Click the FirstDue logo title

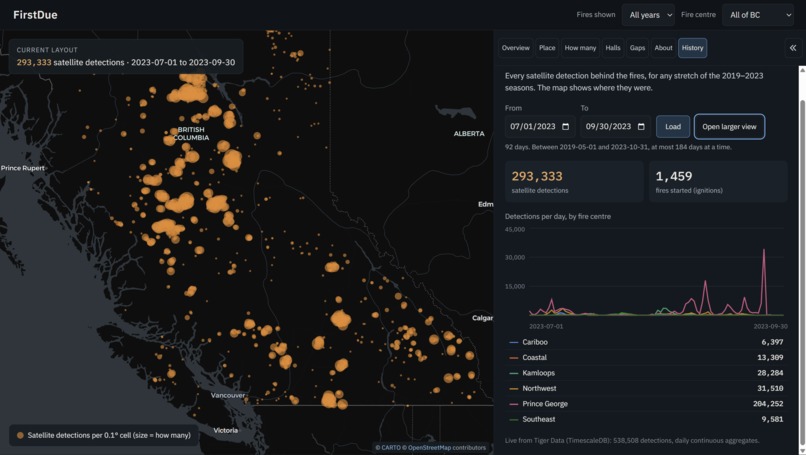35,15
